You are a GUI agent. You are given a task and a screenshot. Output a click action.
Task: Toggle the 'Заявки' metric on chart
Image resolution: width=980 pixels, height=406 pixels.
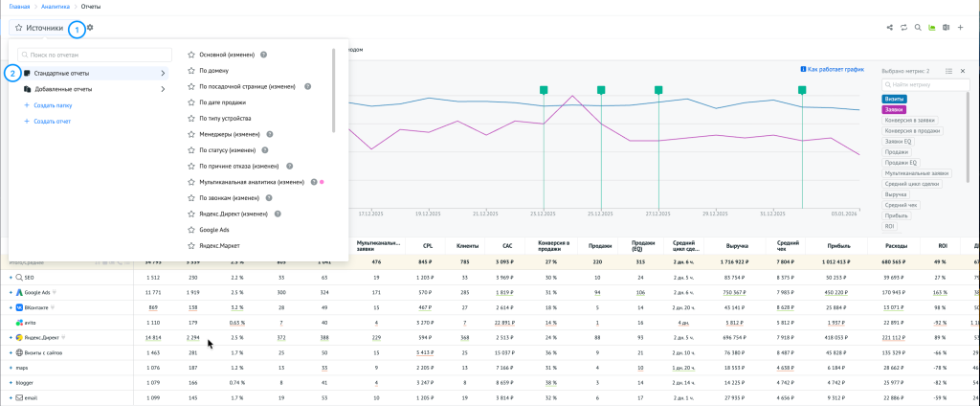[x=895, y=109]
